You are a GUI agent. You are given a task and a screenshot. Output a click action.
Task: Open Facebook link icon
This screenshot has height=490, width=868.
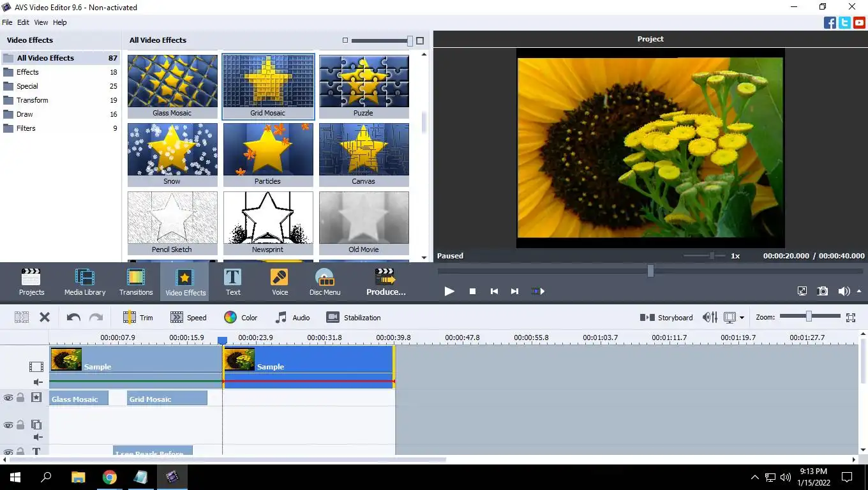point(830,23)
